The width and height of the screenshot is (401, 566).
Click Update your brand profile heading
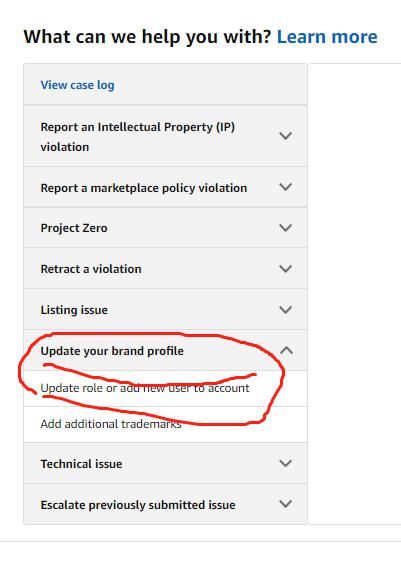point(112,351)
